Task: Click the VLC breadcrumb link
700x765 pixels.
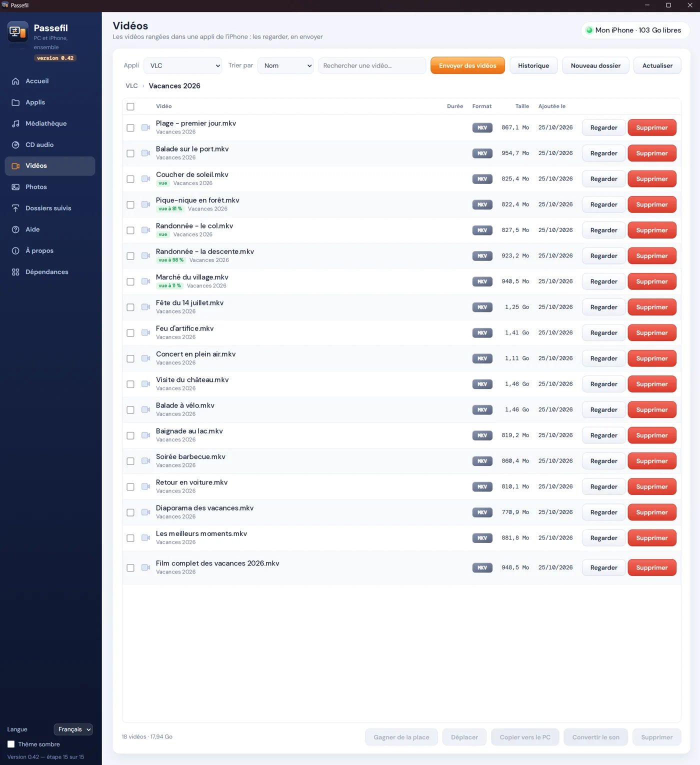Action: tap(131, 86)
